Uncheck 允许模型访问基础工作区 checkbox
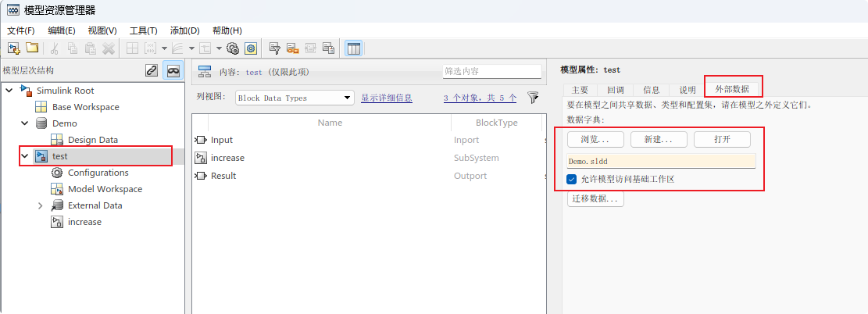 coord(572,179)
